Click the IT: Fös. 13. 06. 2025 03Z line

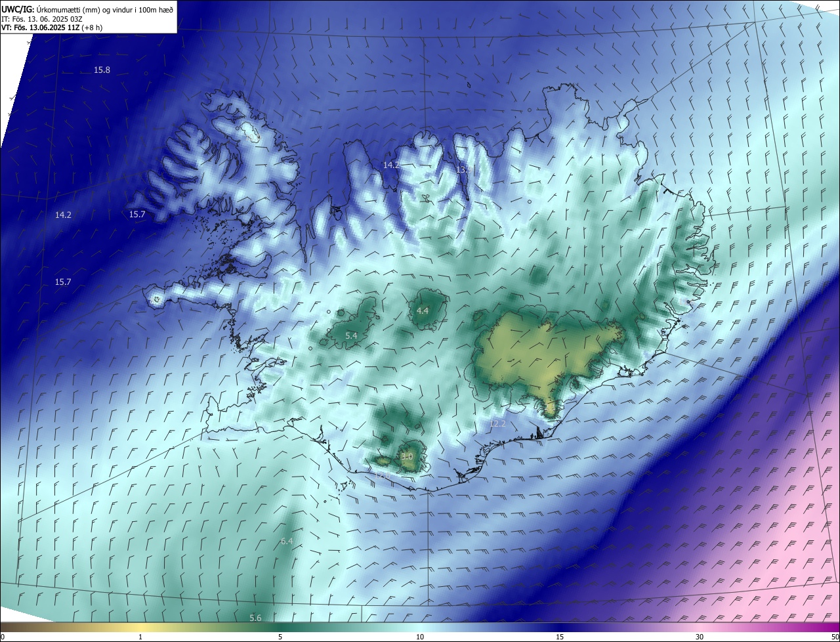coord(41,18)
